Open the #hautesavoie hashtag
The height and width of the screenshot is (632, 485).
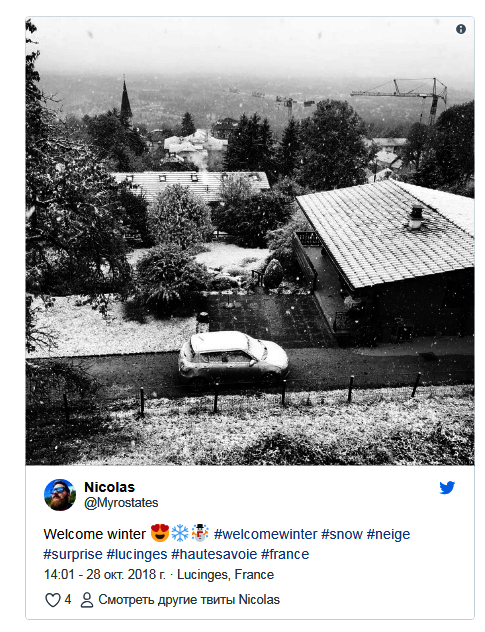214,554
